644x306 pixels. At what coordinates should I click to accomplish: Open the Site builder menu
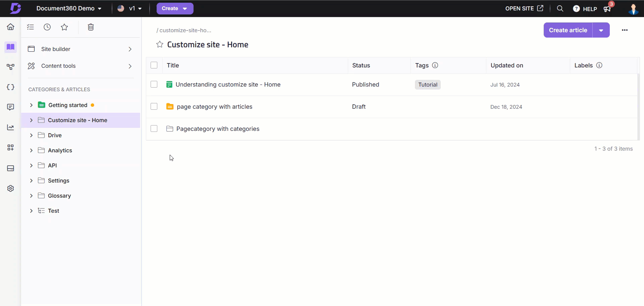click(x=80, y=49)
